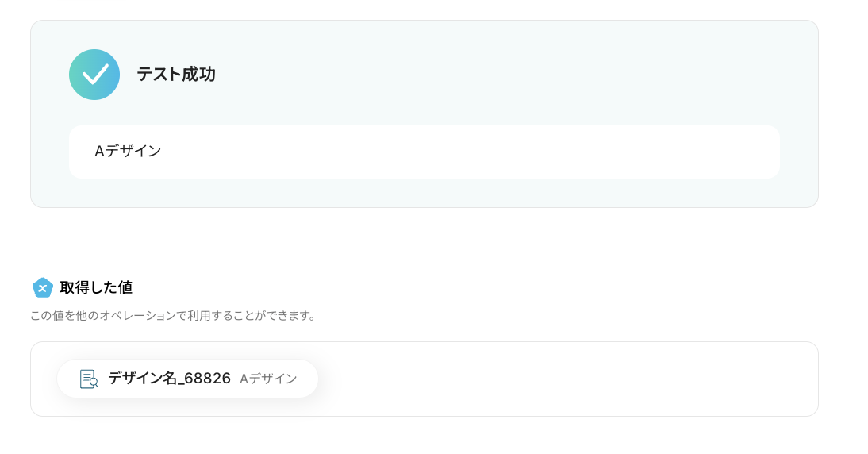This screenshot has height=454, width=868.
Task: Click the この値を他のオペレーションで利用 helper sentence
Action: click(x=173, y=316)
